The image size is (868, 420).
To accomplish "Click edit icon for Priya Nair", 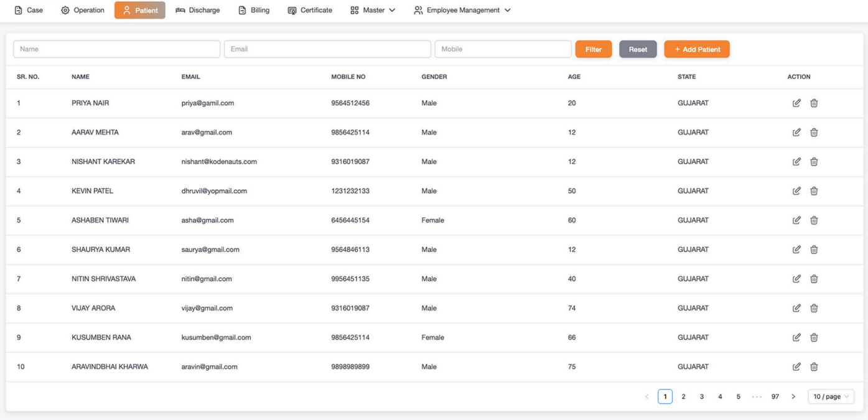I will pyautogui.click(x=796, y=103).
